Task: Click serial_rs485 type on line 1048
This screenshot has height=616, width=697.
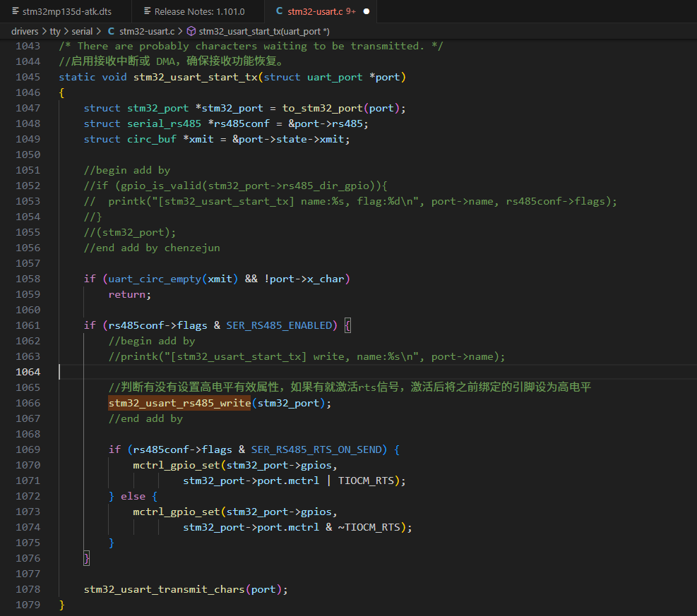Action: coord(164,124)
